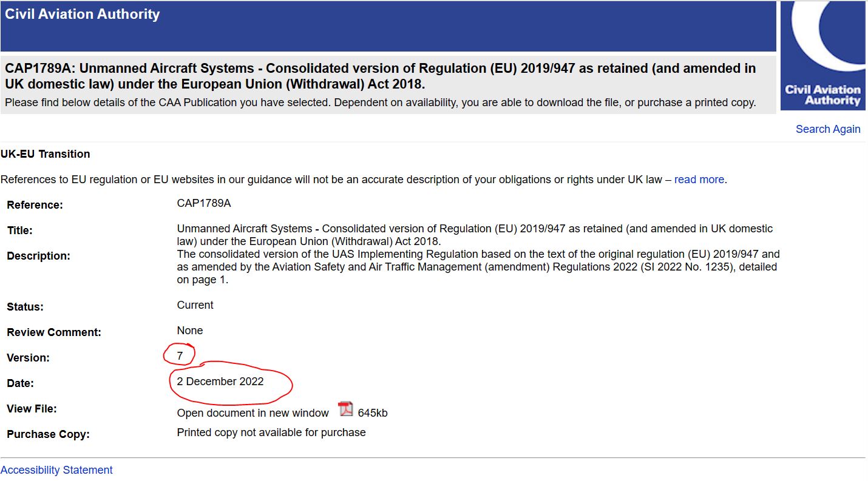
Task: Click the UK-EU Transition heading
Action: [46, 154]
